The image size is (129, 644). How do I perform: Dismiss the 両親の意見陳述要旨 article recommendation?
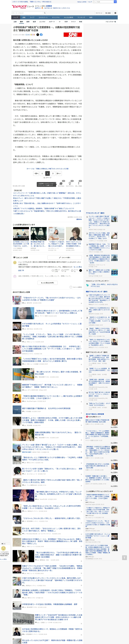pos(81,440)
